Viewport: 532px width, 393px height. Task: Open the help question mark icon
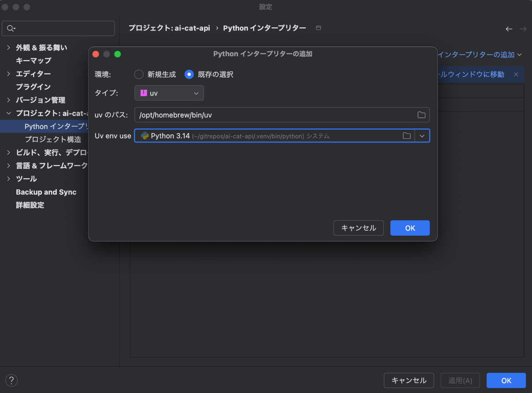[x=11, y=380]
